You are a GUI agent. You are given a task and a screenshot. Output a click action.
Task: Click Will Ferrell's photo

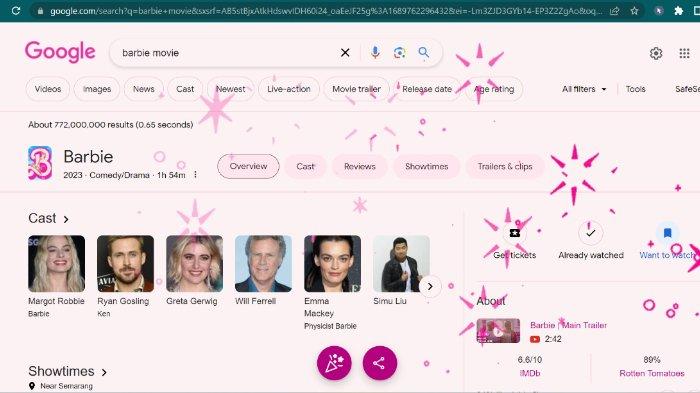(x=263, y=263)
